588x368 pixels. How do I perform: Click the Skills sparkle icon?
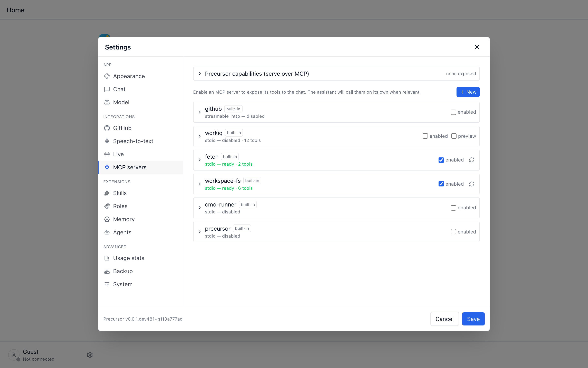click(107, 193)
